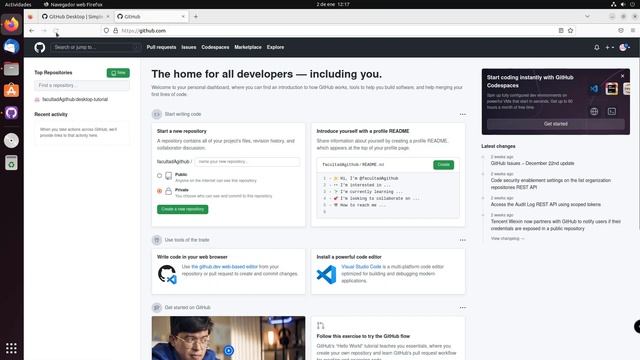This screenshot has width=640, height=360.
Task: Select the GitHub tab
Action: [x=151, y=16]
